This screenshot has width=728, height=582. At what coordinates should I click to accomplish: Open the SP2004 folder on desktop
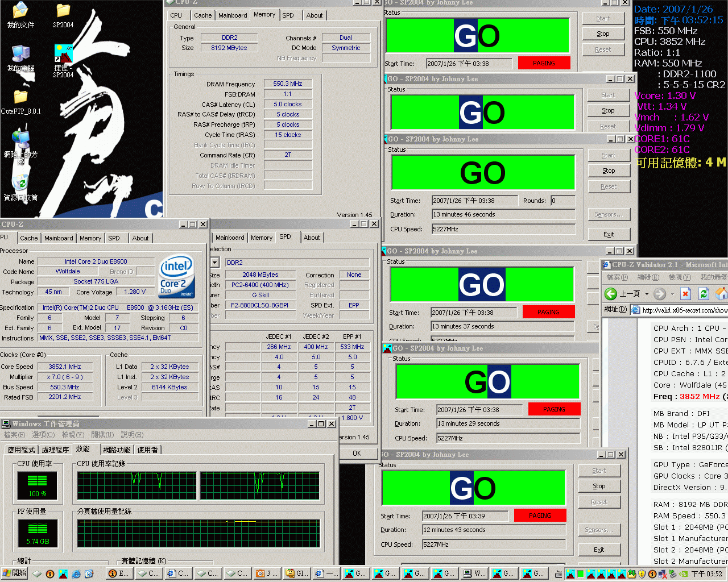pos(63,15)
